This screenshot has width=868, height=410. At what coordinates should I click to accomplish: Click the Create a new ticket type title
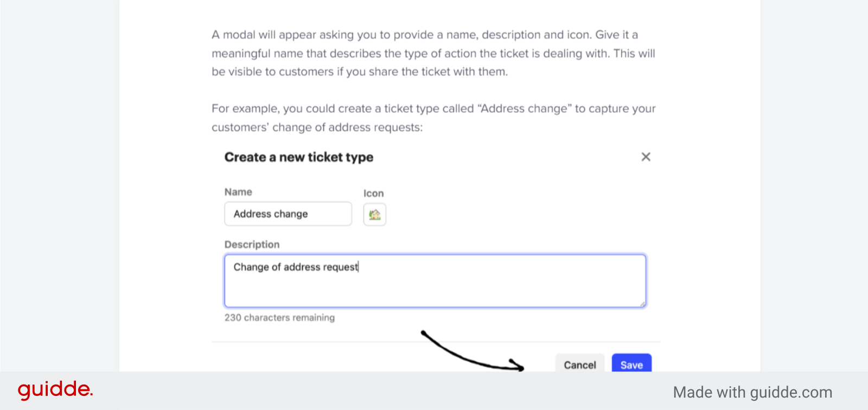point(299,157)
